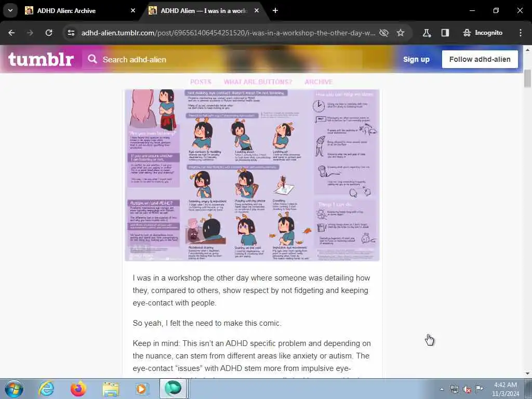Click the scrollbar down arrow
This screenshot has height=399, width=532.
point(527,374)
